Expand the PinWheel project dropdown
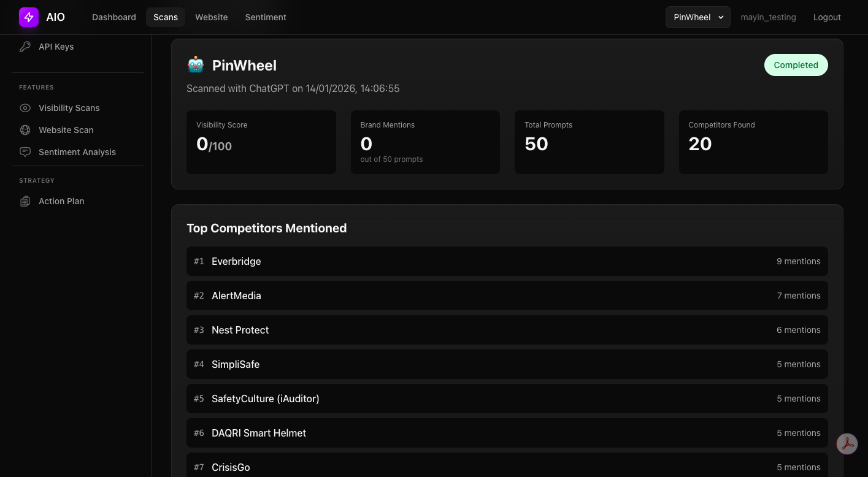The height and width of the screenshot is (477, 868). point(697,17)
